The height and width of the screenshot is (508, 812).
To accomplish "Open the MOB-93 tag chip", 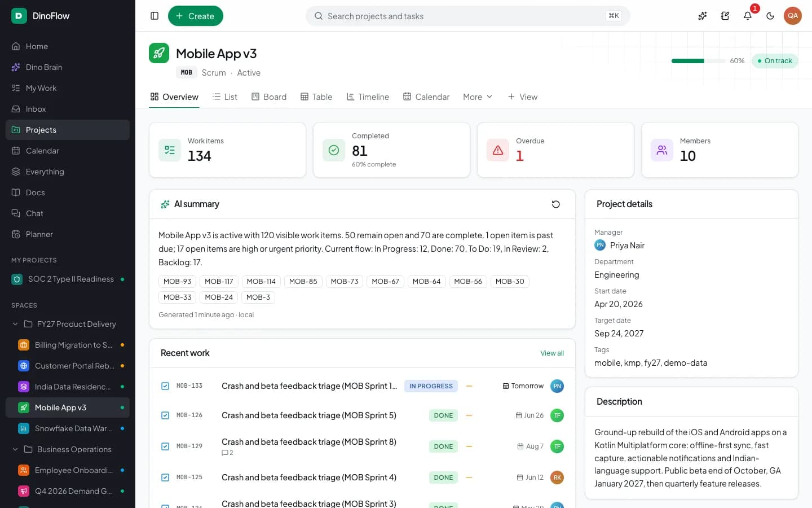I will pyautogui.click(x=177, y=282).
